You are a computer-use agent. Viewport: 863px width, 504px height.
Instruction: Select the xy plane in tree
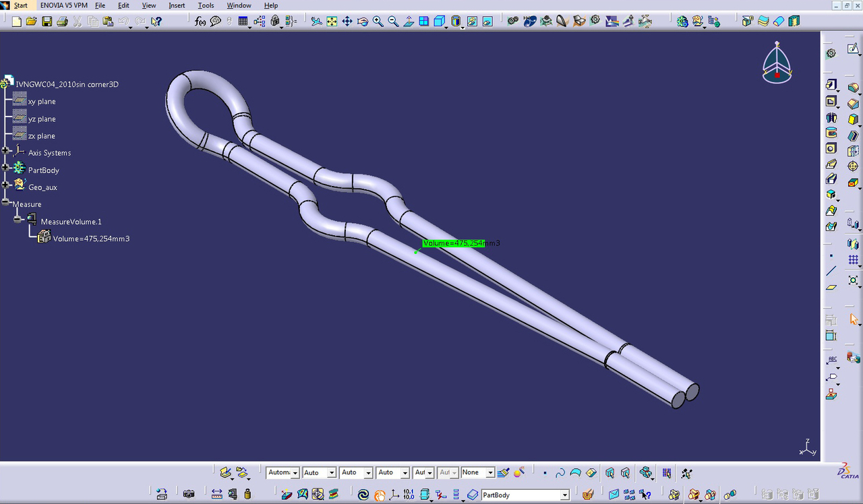[42, 101]
